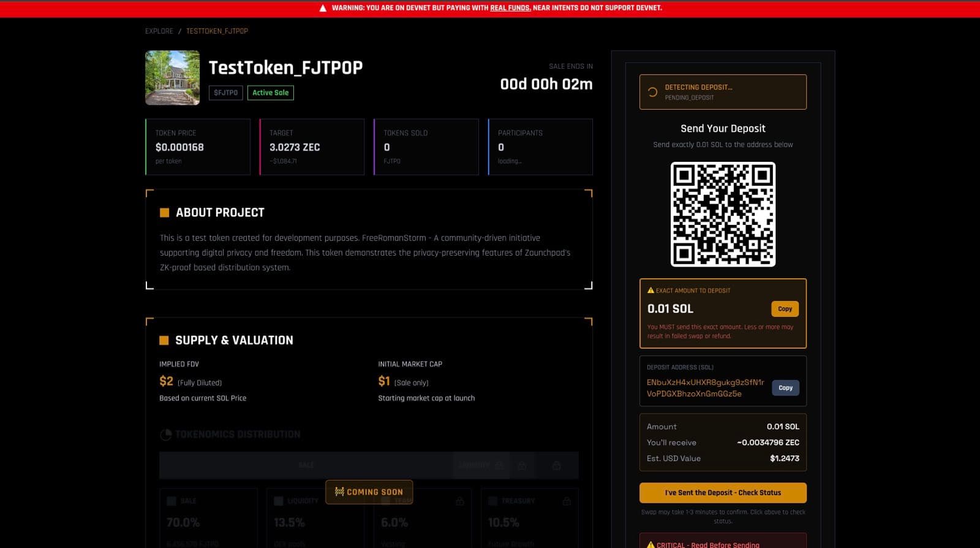
Task: Click the Active Sale status badge
Action: pos(270,93)
